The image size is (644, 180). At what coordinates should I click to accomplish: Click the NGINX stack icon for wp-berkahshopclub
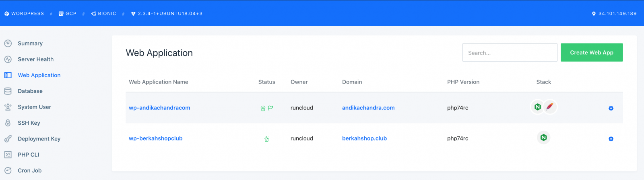click(543, 138)
